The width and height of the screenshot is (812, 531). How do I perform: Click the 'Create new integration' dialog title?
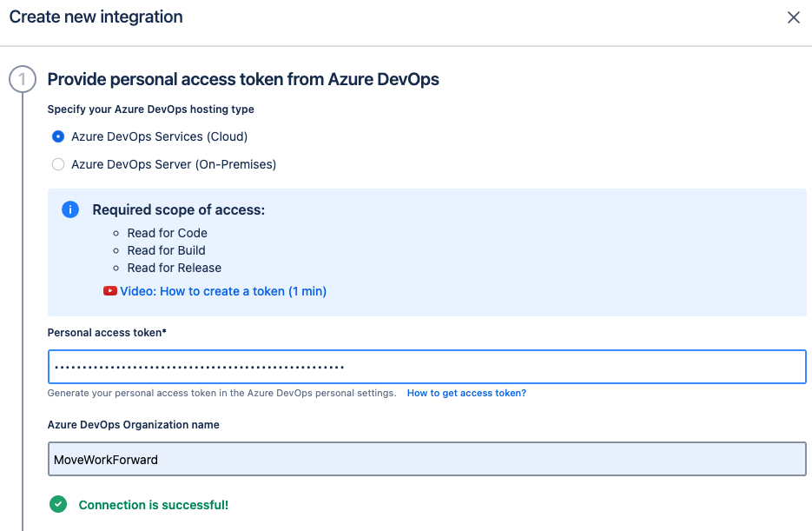96,17
